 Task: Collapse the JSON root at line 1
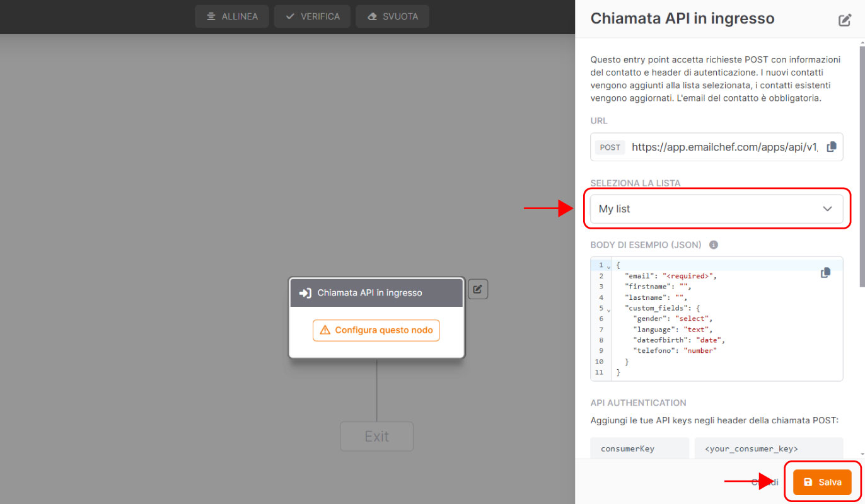608,266
